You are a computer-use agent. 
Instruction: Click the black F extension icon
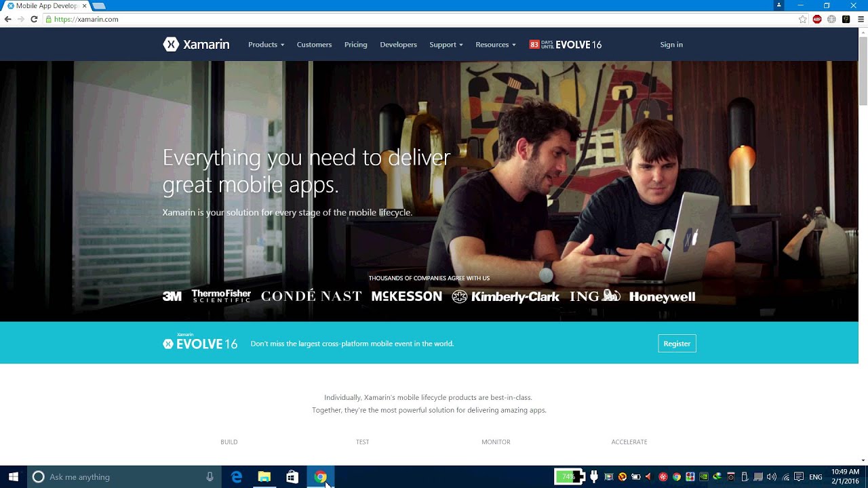pos(846,19)
